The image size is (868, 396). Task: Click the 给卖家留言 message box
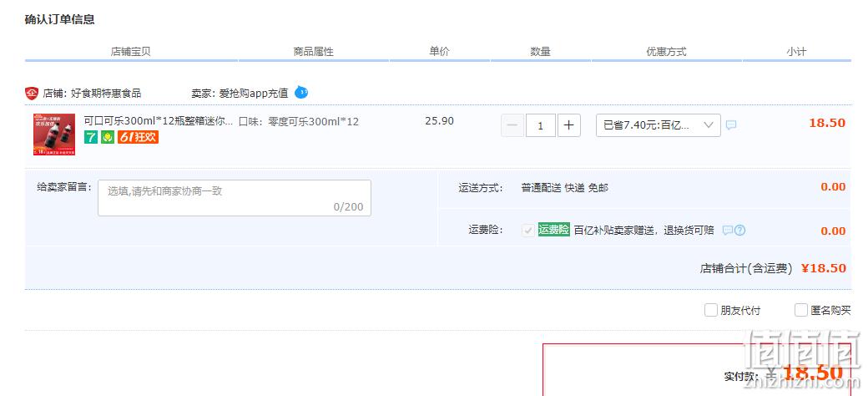(x=235, y=198)
